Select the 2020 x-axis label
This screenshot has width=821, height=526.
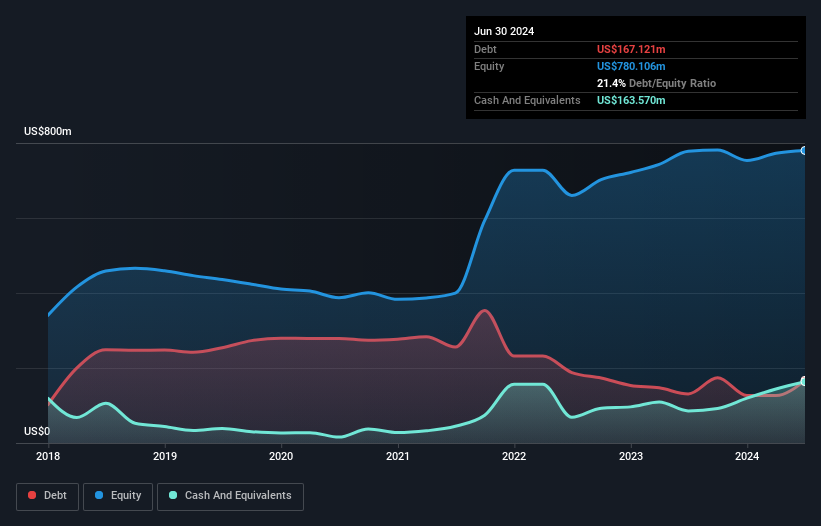[x=281, y=457]
